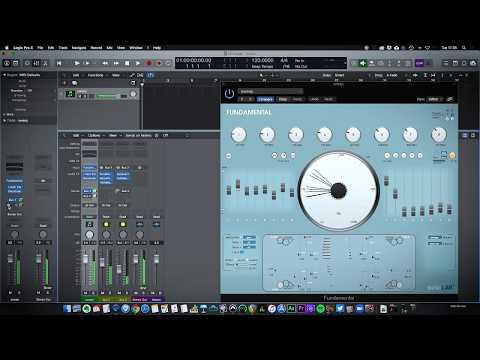Expand the Track inspector disclosure triangle
The width and height of the screenshot is (480, 360).
(x=4, y=120)
